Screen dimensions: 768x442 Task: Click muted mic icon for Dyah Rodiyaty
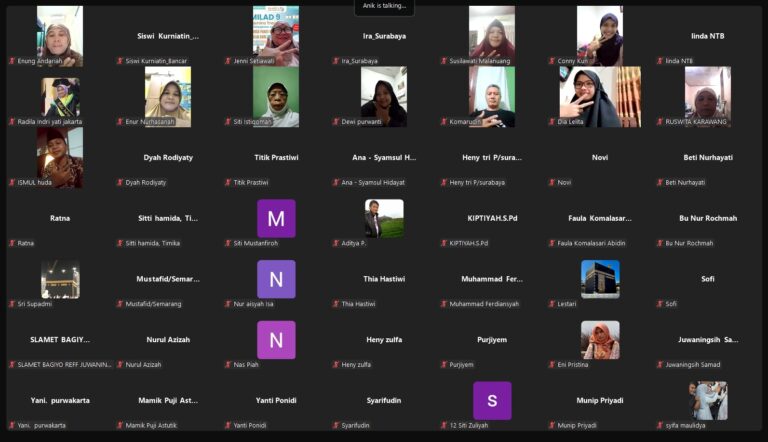tap(120, 182)
